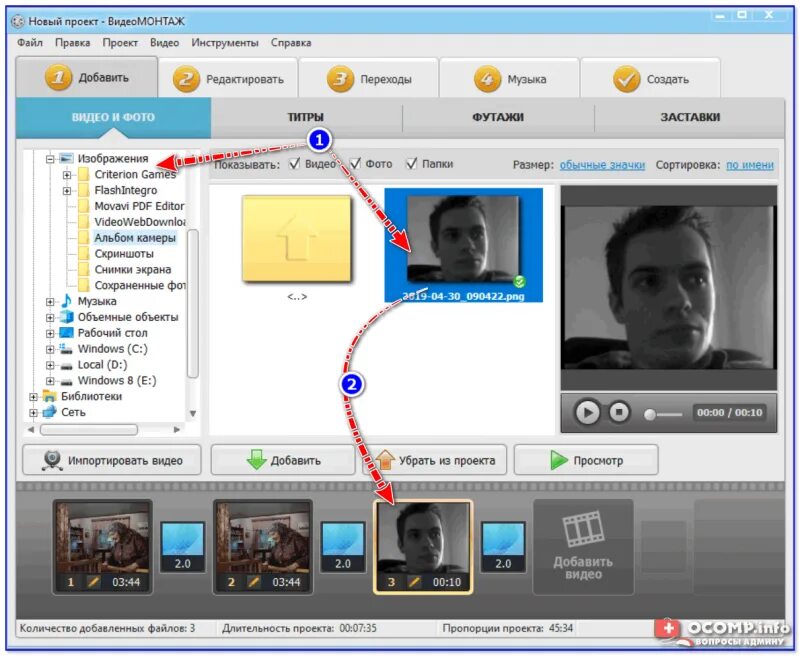
Task: Open the Справка menu
Action: [x=291, y=43]
